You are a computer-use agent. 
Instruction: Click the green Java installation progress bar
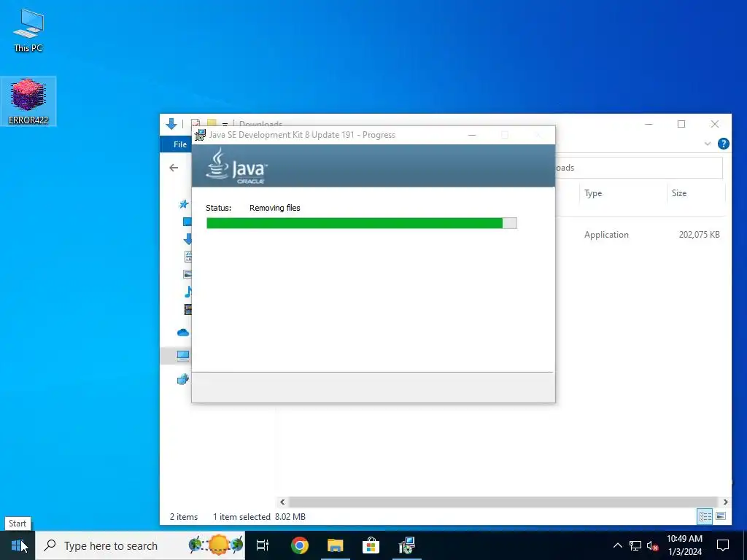(362, 223)
